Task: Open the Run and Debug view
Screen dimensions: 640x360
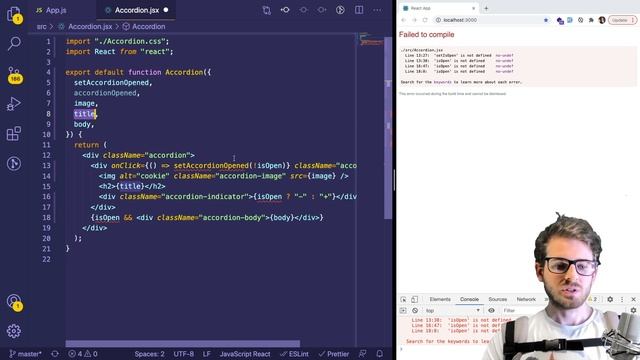Action: [14, 104]
